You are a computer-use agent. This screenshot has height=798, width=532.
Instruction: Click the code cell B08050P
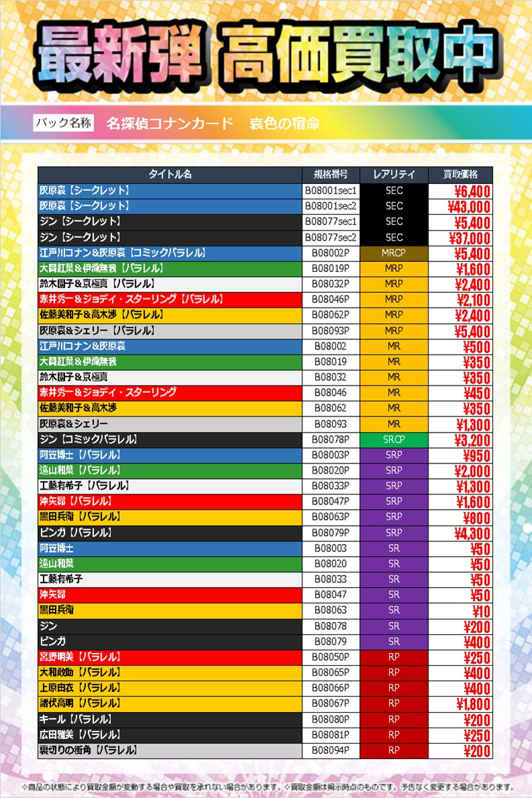point(331,657)
